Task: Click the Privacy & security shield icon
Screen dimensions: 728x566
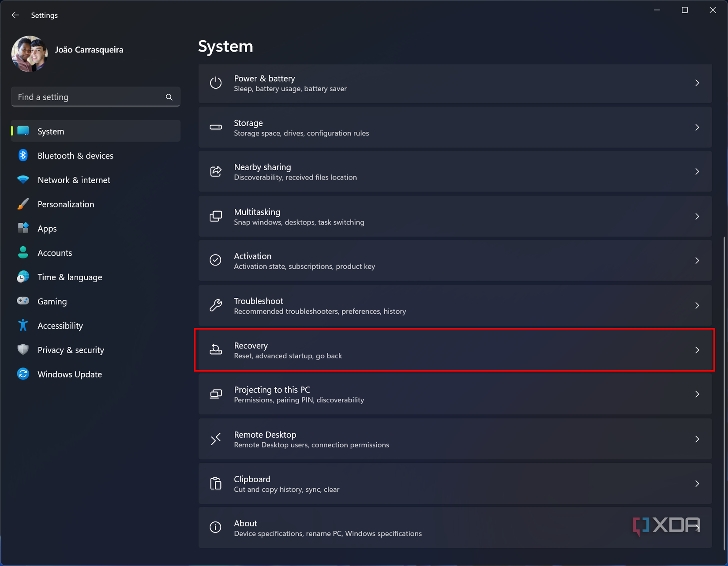Action: click(x=23, y=349)
